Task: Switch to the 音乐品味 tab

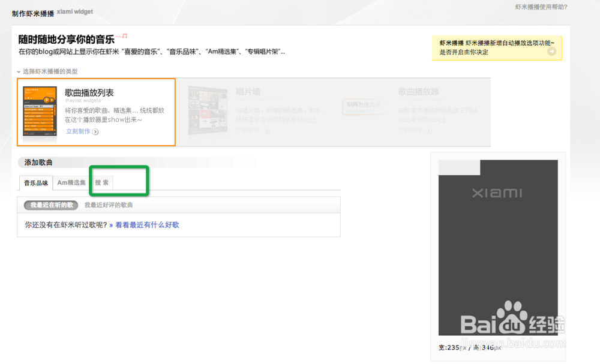Action: pyautogui.click(x=36, y=183)
